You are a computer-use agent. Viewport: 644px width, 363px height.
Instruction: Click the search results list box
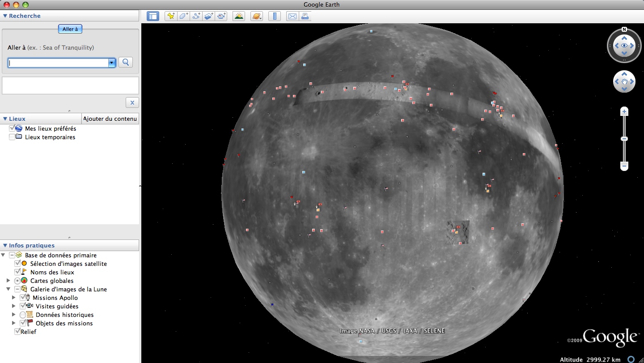[70, 85]
